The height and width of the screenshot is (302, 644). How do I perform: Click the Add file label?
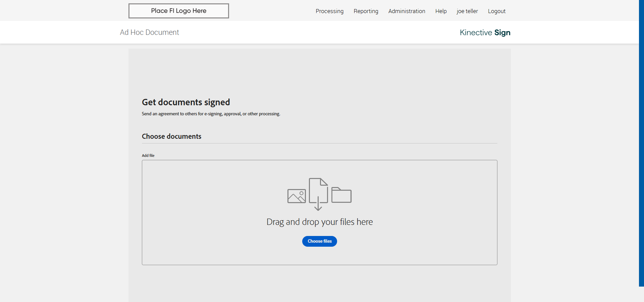148,156
